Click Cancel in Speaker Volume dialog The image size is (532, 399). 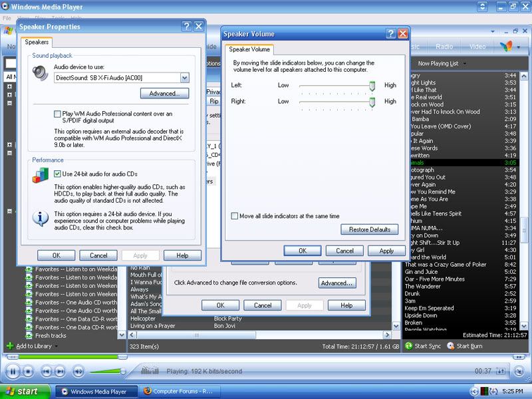(x=344, y=251)
